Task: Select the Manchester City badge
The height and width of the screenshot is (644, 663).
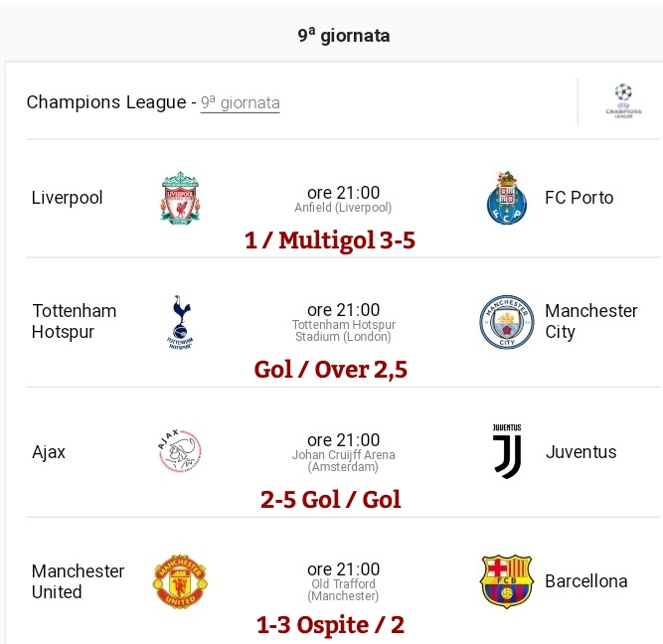Action: pos(507,322)
